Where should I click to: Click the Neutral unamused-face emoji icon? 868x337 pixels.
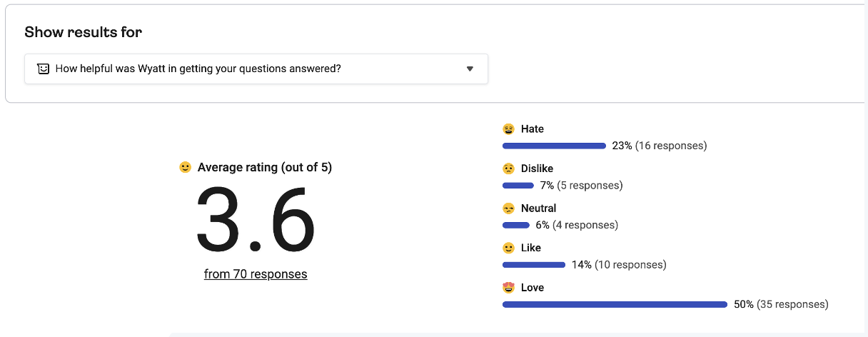508,208
